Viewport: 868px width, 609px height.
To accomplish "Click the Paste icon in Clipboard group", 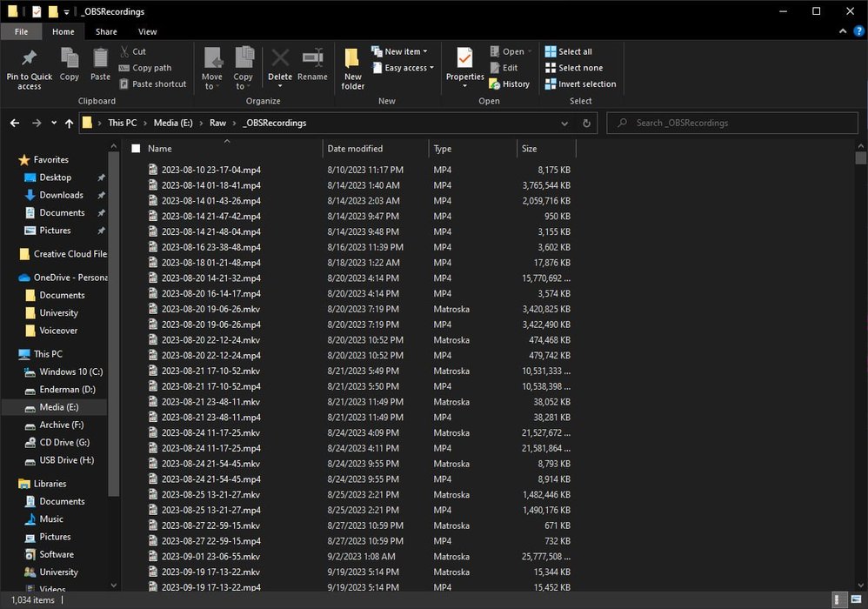I will point(101,59).
